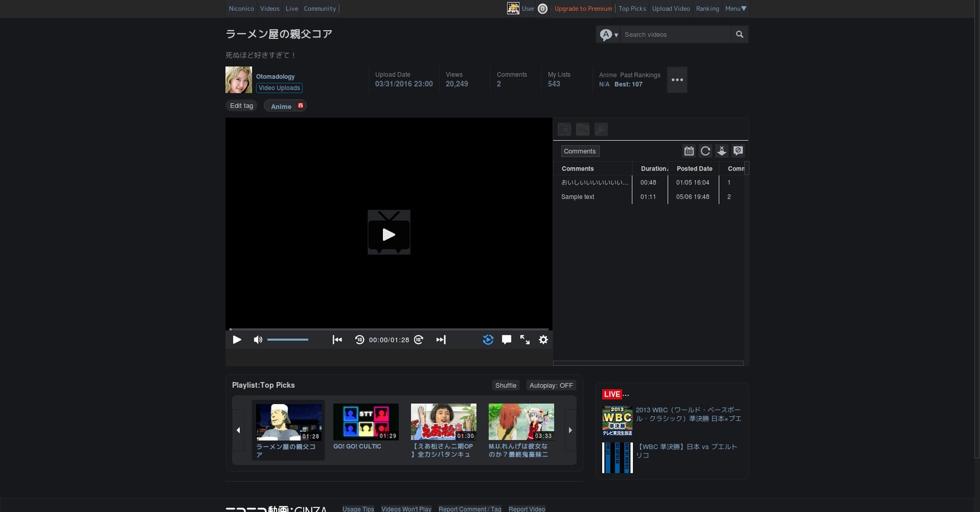Open the past comments calendar icon
This screenshot has width=980, height=512.
[689, 151]
